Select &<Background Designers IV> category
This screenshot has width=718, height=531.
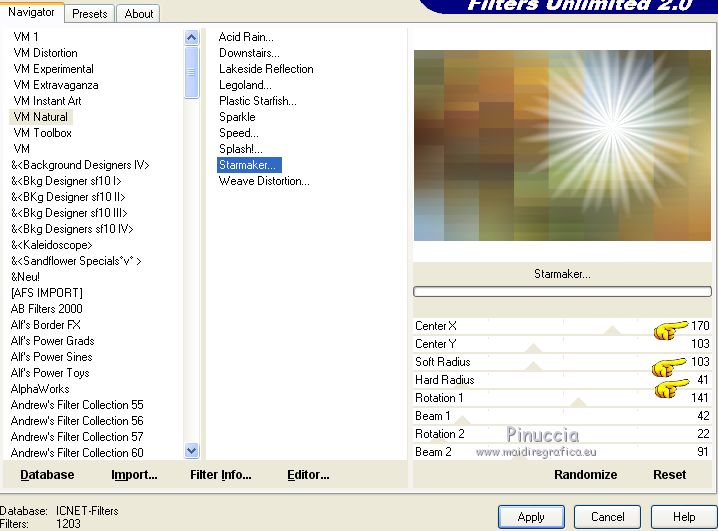80,165
